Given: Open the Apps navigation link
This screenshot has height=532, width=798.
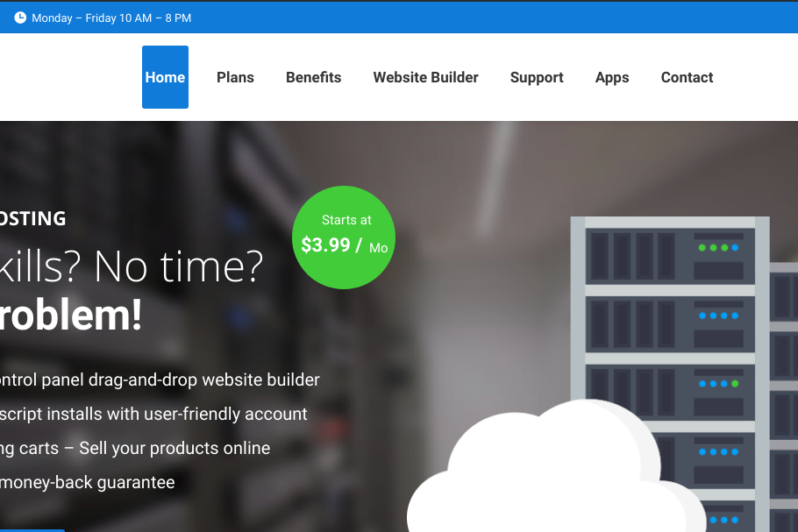Looking at the screenshot, I should (612, 77).
